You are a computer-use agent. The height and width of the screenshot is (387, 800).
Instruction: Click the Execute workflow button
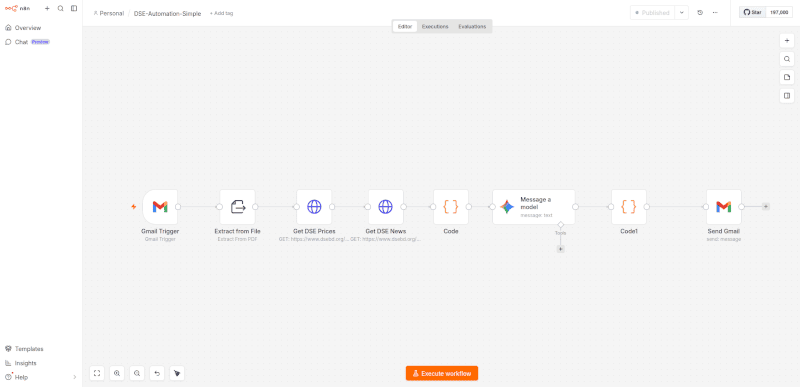pyautogui.click(x=442, y=373)
